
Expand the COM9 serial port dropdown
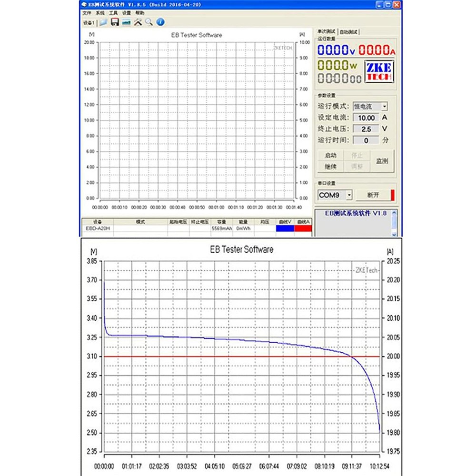coord(349,195)
